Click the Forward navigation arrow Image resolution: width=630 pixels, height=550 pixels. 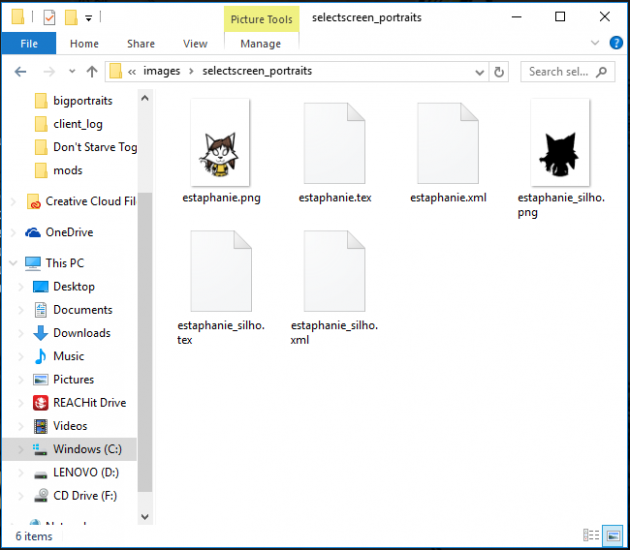pyautogui.click(x=49, y=72)
